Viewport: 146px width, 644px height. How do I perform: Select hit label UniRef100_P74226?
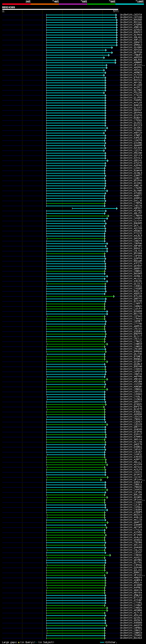click(x=131, y=95)
